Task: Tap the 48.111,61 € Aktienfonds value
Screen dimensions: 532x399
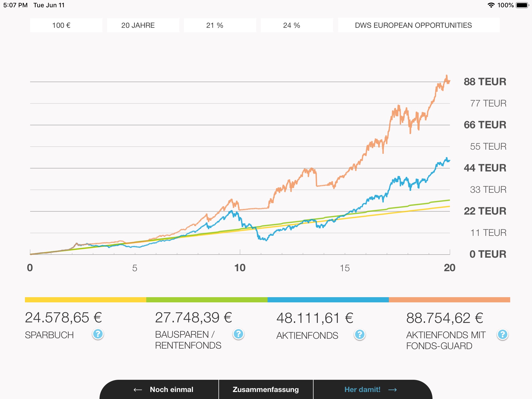Action: pyautogui.click(x=315, y=318)
